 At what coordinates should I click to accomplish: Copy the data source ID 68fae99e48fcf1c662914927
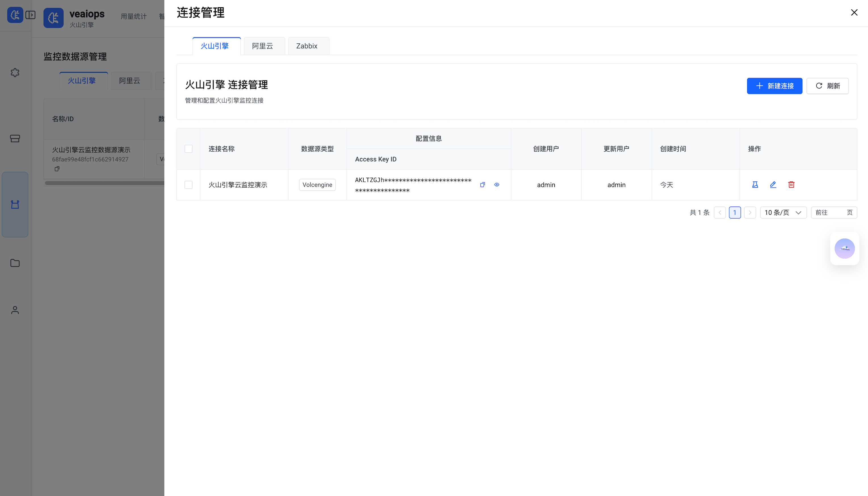pyautogui.click(x=57, y=169)
